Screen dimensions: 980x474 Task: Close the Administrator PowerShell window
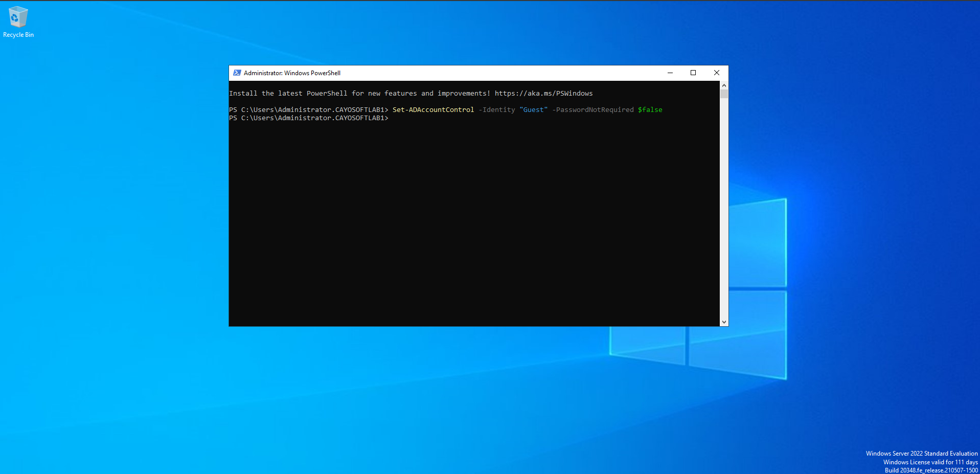pos(716,73)
